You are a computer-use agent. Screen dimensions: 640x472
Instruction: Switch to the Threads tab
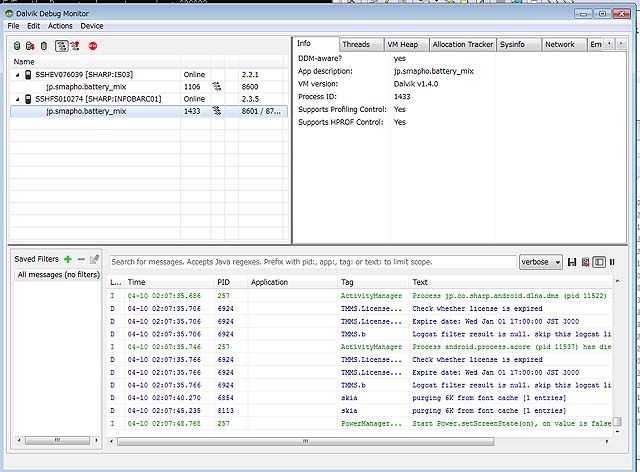coord(361,44)
